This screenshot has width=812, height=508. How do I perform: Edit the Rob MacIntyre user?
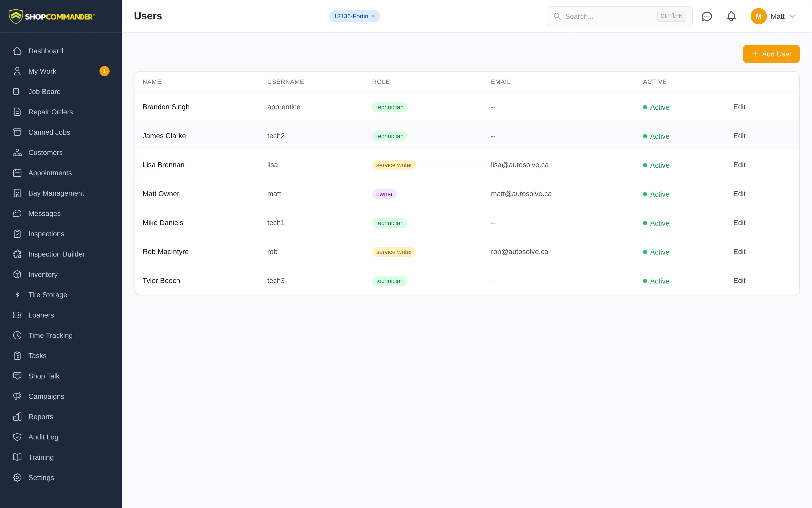click(739, 252)
